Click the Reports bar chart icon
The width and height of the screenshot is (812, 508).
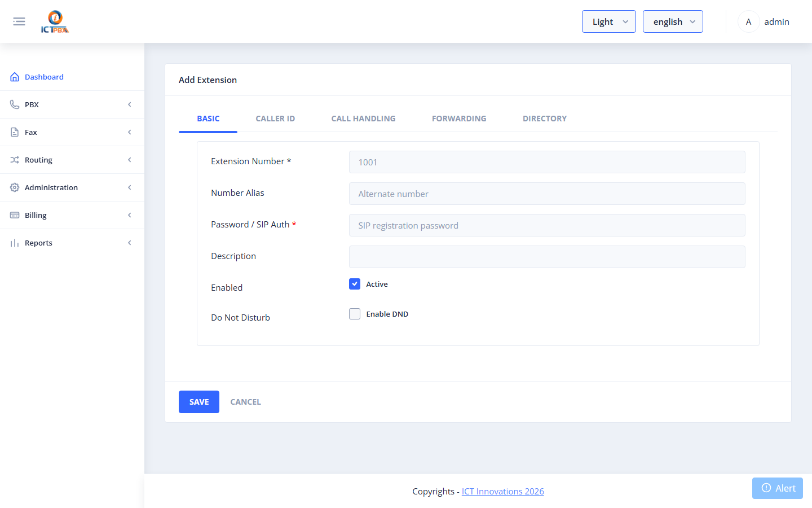click(x=15, y=243)
